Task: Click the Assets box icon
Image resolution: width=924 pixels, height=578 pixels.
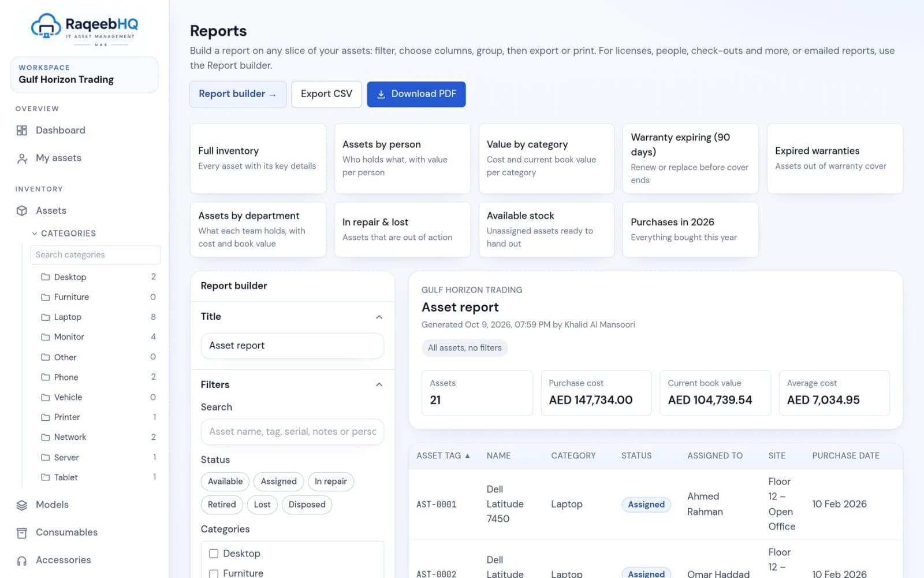Action: 22,211
